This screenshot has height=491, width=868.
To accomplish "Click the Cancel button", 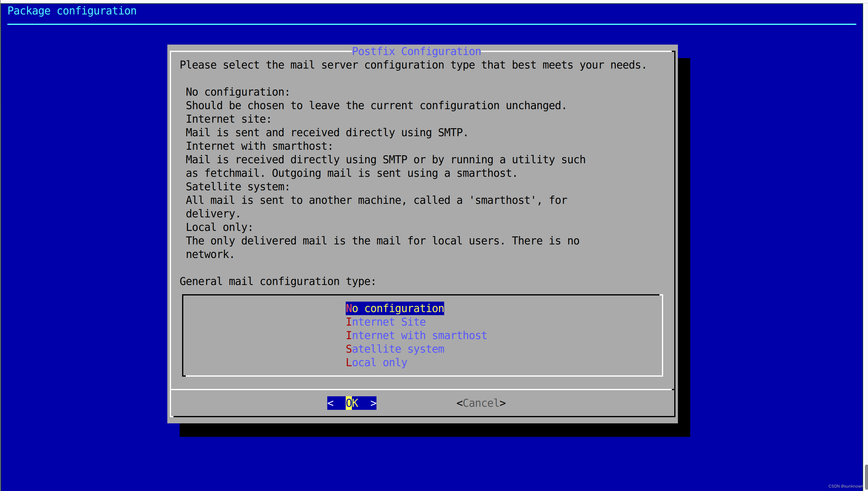I will (481, 403).
